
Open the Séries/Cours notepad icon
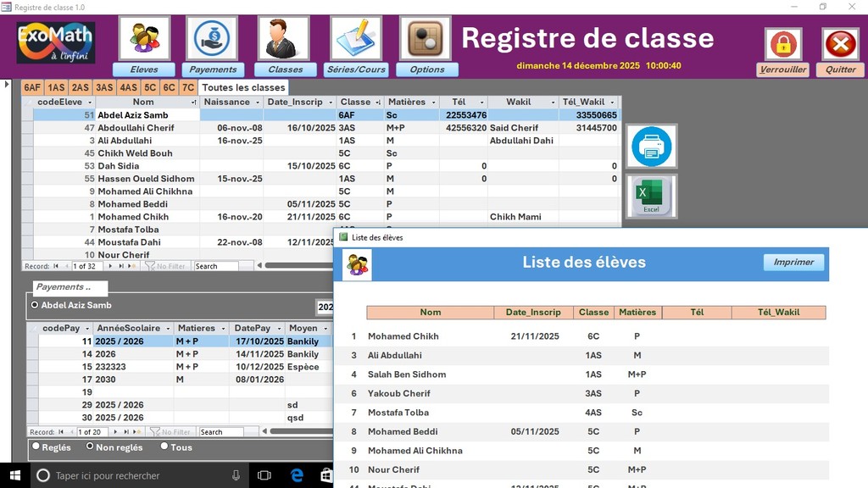coord(356,38)
